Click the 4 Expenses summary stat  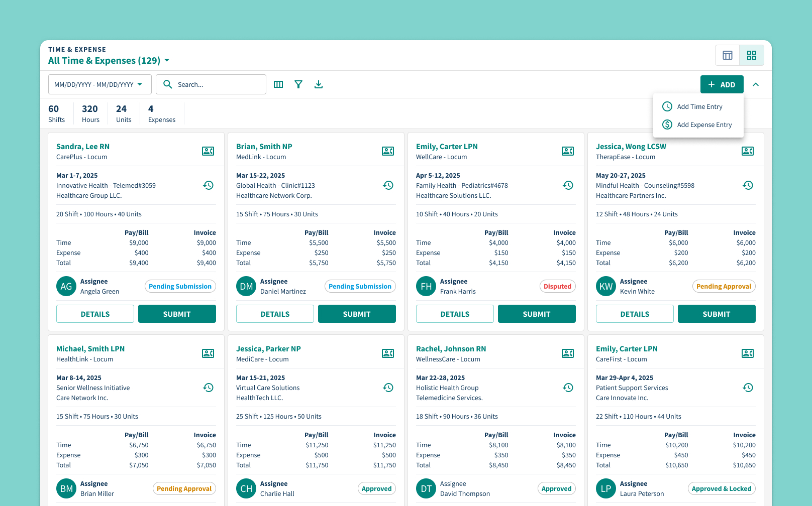pyautogui.click(x=162, y=113)
